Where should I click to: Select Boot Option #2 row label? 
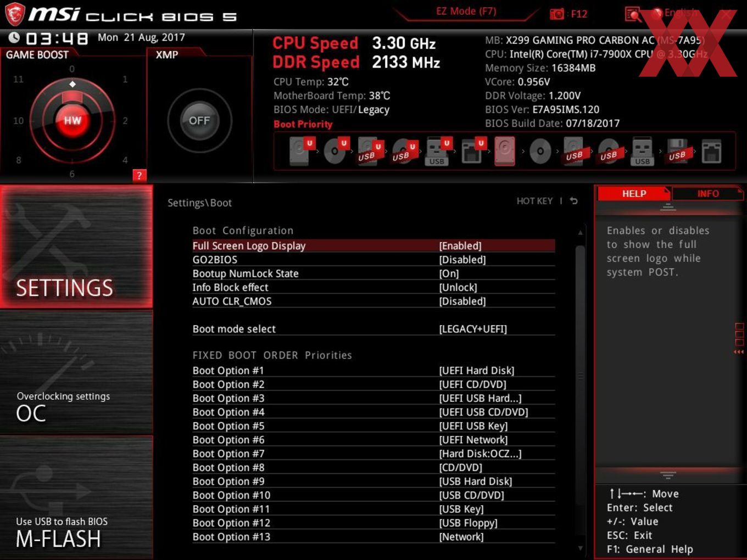(x=228, y=384)
